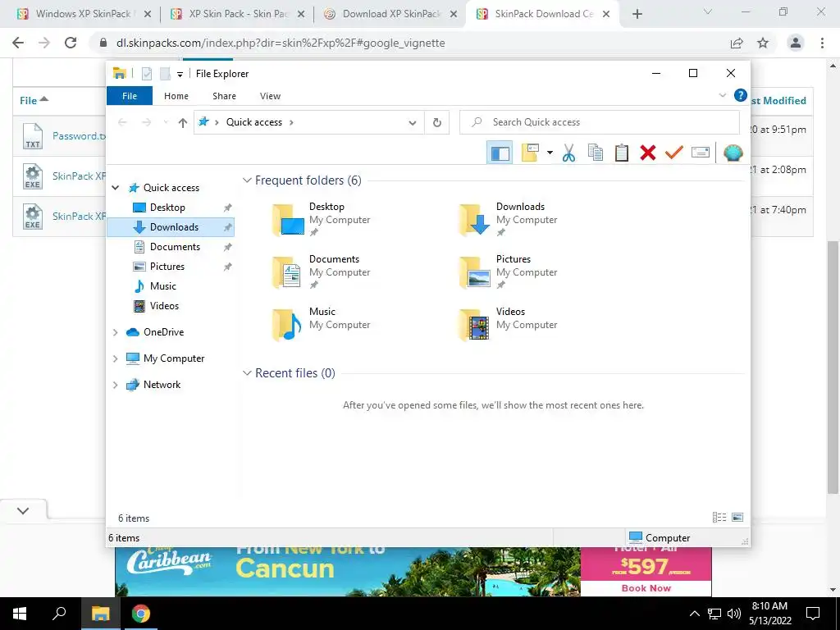Image resolution: width=840 pixels, height=630 pixels.
Task: Open recent locations dropdown arrow
Action: [166, 123]
